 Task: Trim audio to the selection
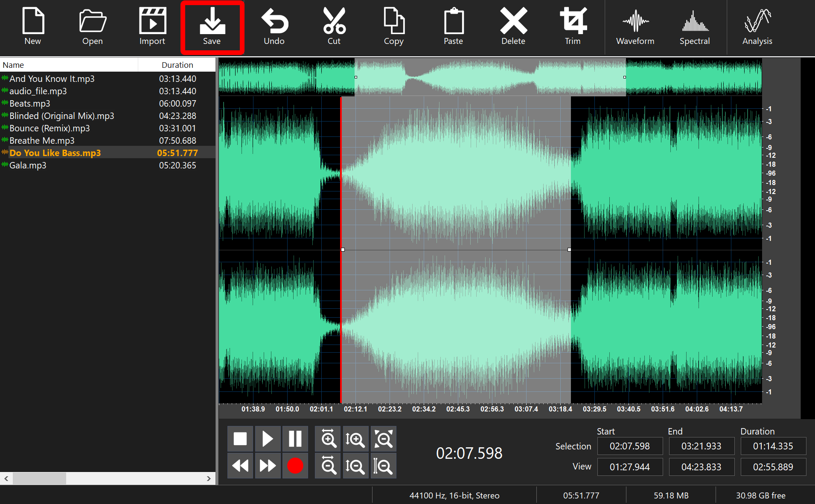[573, 26]
